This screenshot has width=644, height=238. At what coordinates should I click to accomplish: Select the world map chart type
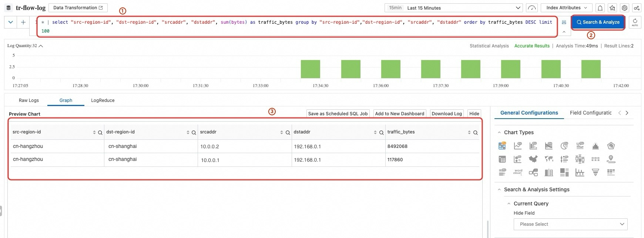pos(549,159)
